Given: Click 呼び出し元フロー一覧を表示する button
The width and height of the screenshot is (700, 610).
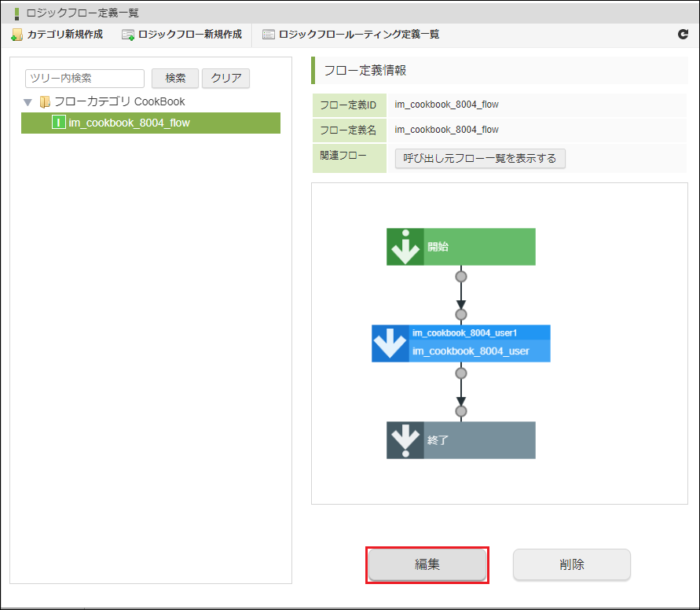Looking at the screenshot, I should [480, 159].
